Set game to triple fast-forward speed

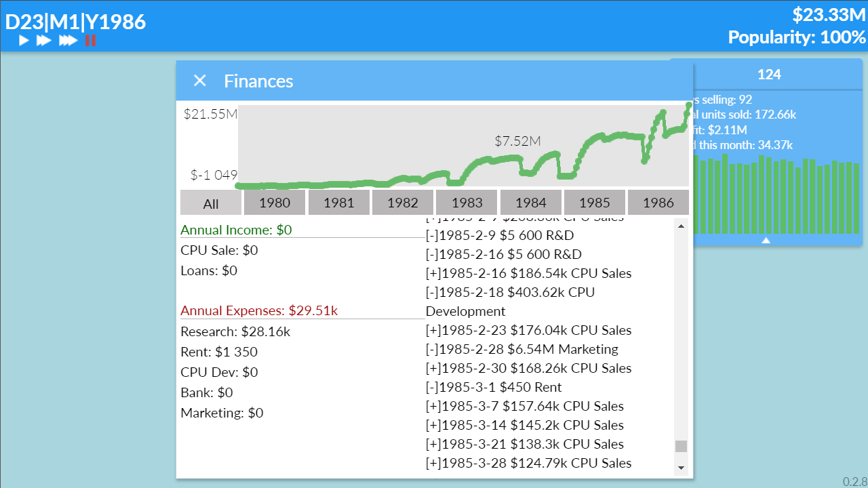tap(67, 41)
